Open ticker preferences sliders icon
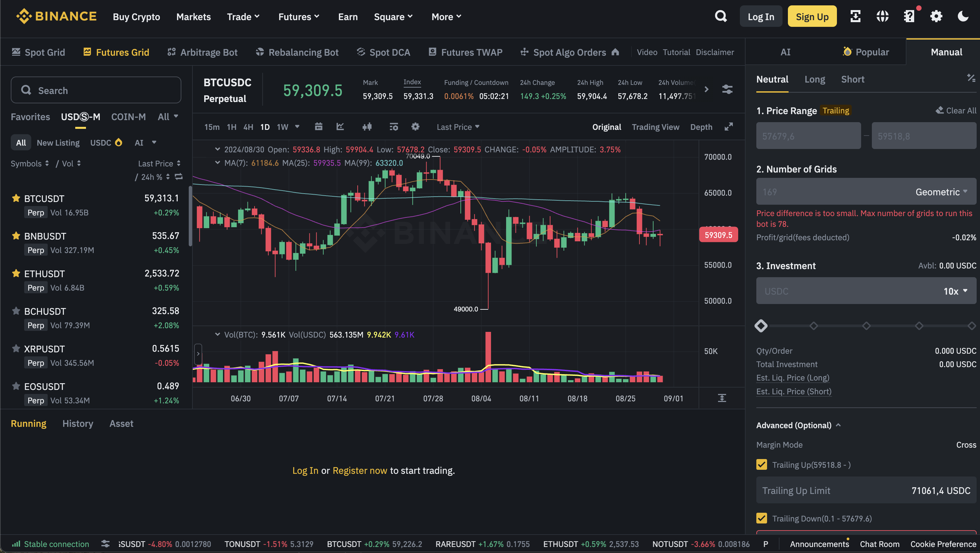 pyautogui.click(x=727, y=89)
